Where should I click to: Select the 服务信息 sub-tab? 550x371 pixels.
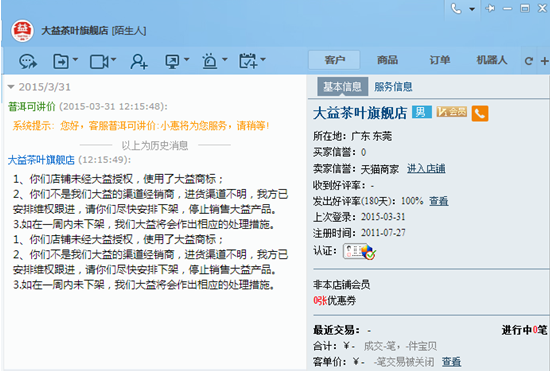pyautogui.click(x=393, y=87)
